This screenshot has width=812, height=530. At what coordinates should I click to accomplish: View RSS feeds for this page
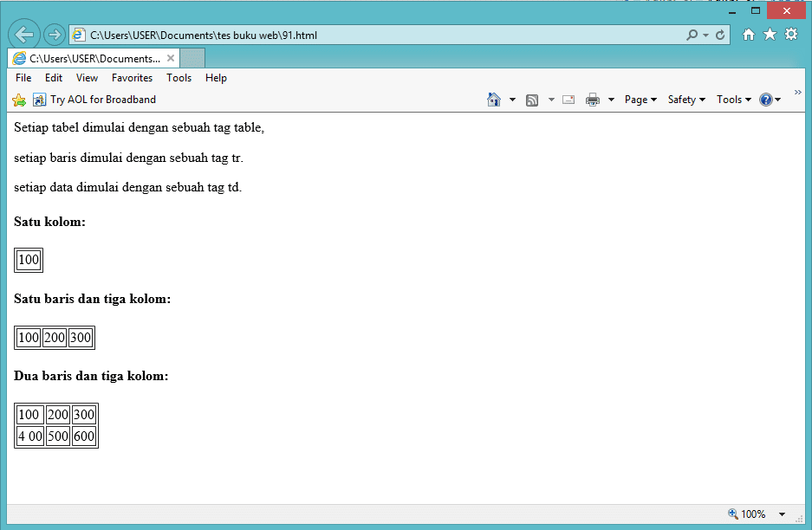pos(531,100)
